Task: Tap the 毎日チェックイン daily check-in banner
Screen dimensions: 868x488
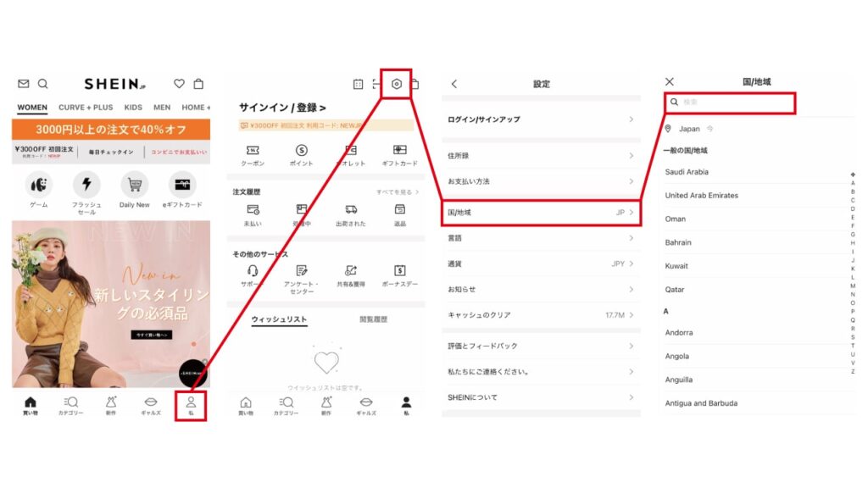Action: (111, 152)
